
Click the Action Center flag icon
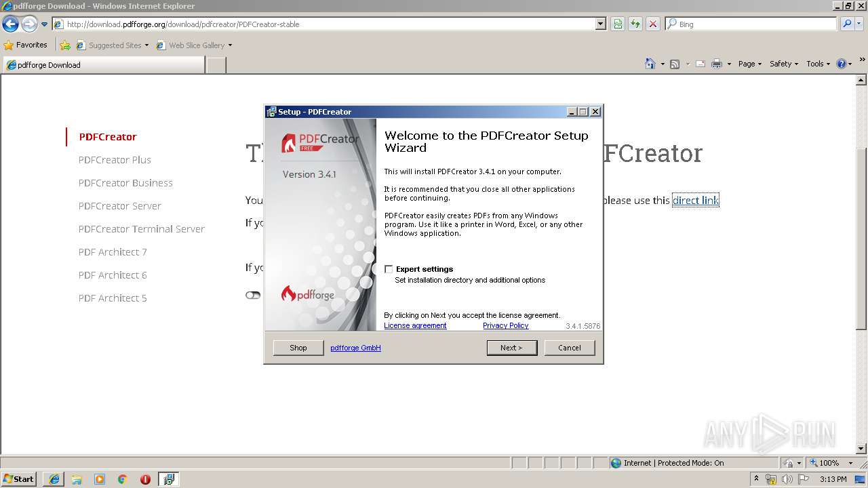[x=803, y=479]
